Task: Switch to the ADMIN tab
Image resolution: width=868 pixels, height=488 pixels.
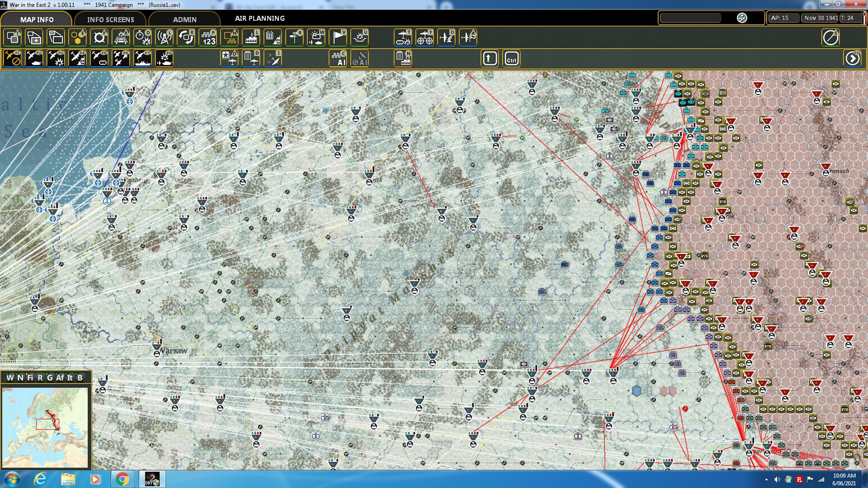Action: 184,19
